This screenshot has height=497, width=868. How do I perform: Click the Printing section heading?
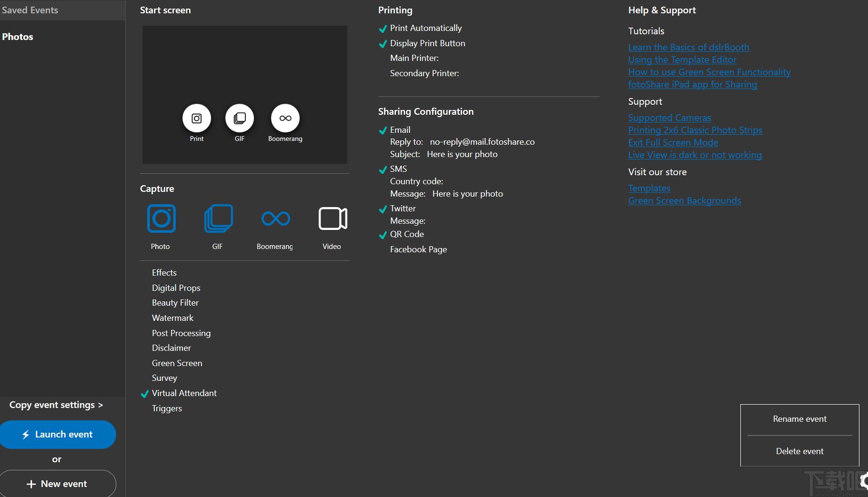pos(395,10)
